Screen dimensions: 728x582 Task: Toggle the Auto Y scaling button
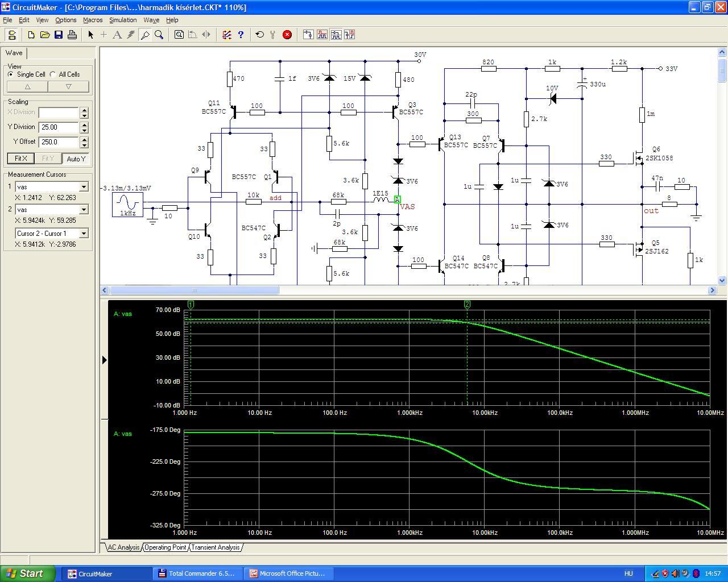tap(76, 159)
